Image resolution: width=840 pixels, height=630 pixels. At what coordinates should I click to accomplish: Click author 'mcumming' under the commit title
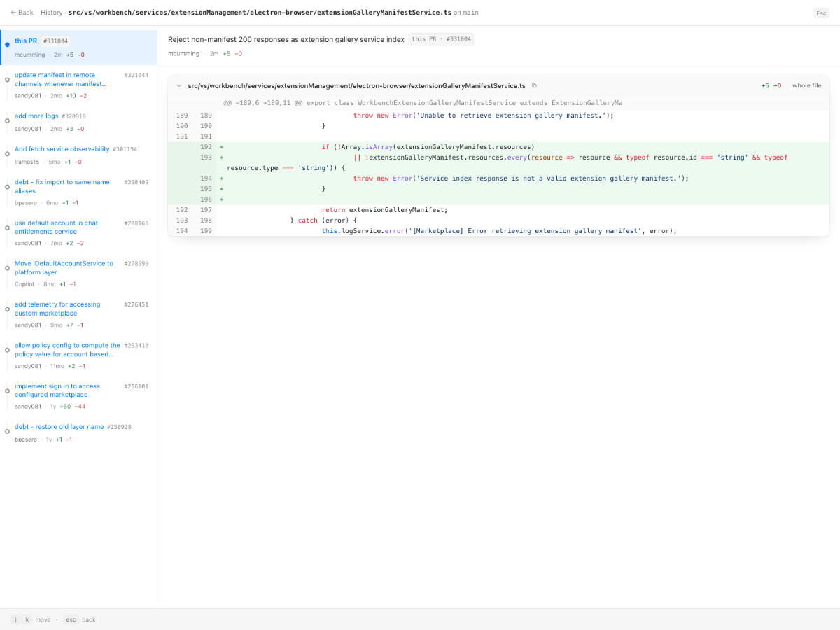coord(183,53)
